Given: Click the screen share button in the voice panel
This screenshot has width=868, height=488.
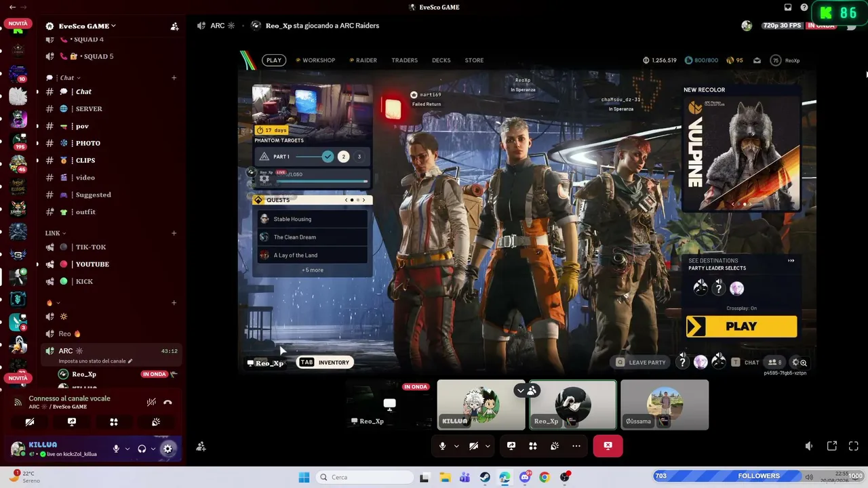Looking at the screenshot, I should click(72, 422).
